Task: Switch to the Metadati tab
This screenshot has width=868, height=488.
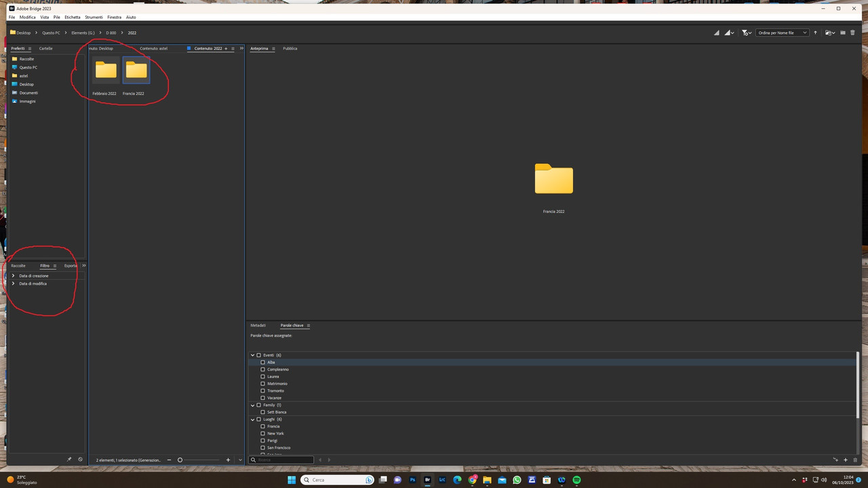Action: [258, 325]
